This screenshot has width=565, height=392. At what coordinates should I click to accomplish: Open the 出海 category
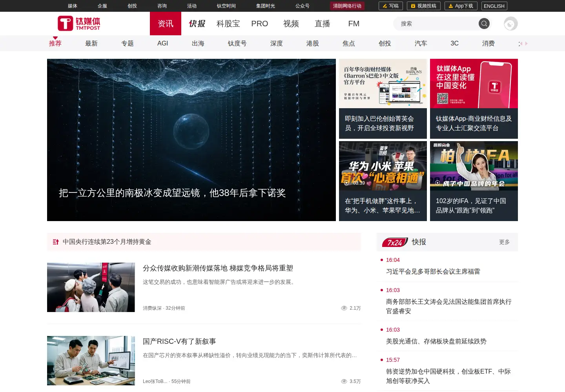[x=198, y=43]
